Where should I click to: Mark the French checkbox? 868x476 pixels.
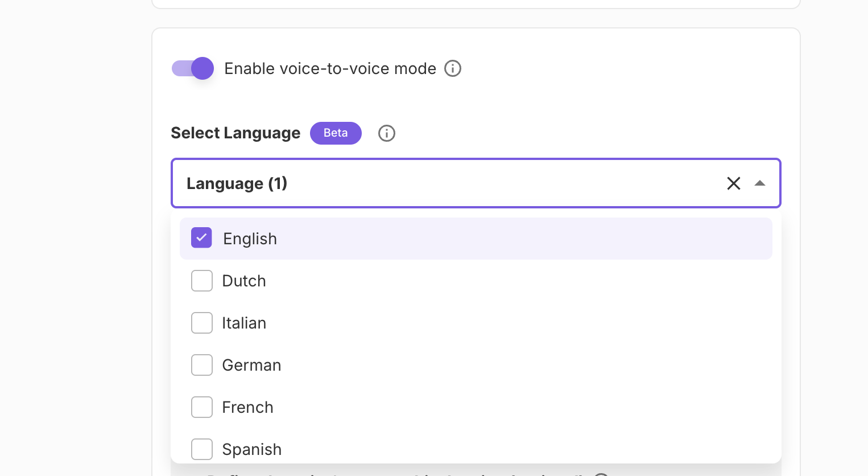pos(201,407)
